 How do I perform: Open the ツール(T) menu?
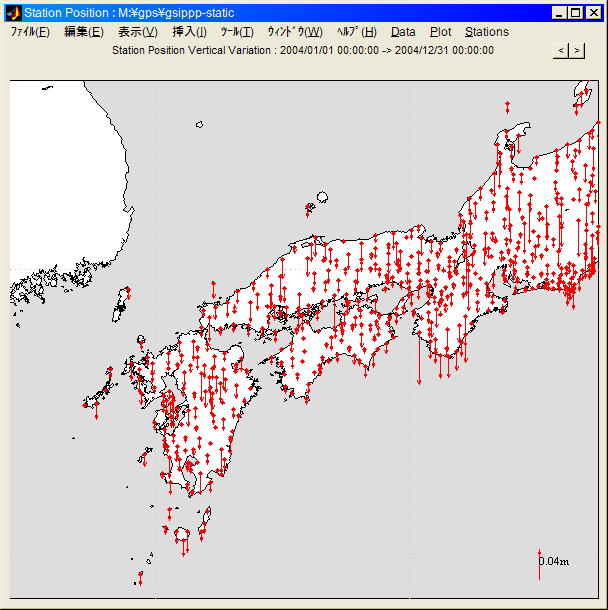tap(237, 32)
